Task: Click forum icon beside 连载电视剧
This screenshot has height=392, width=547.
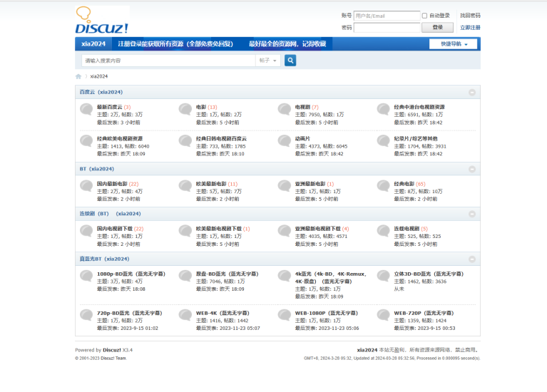Action: (384, 232)
